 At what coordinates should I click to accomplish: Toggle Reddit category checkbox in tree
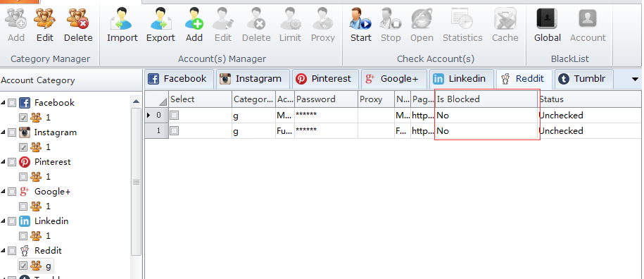pos(13,251)
